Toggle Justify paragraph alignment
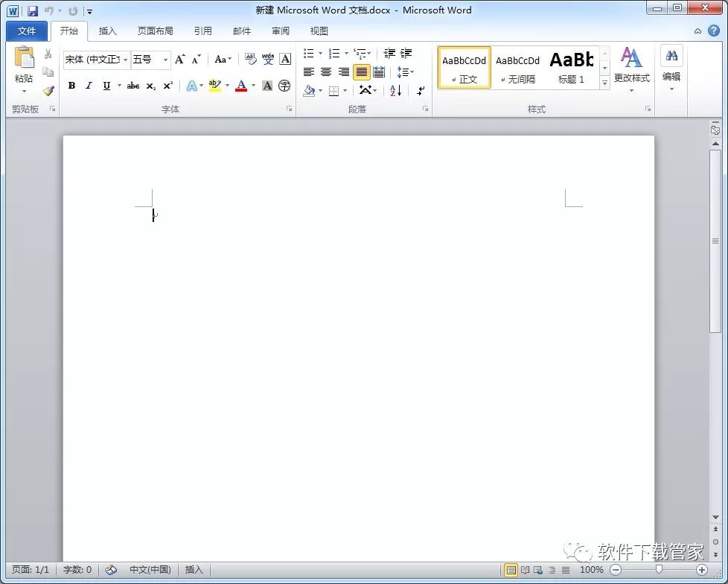Image resolution: width=728 pixels, height=584 pixels. (x=361, y=72)
